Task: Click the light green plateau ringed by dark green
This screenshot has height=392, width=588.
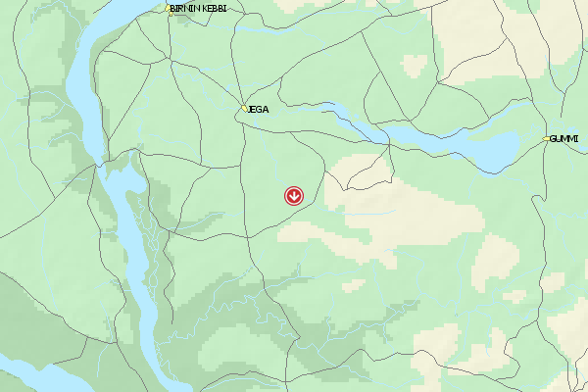Action: pos(240,349)
